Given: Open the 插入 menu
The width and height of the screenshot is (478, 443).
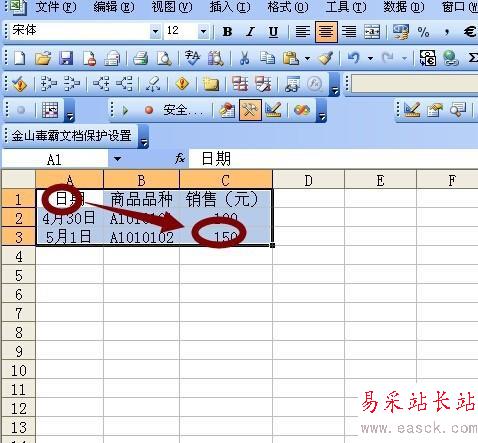Looking at the screenshot, I should coord(230,7).
